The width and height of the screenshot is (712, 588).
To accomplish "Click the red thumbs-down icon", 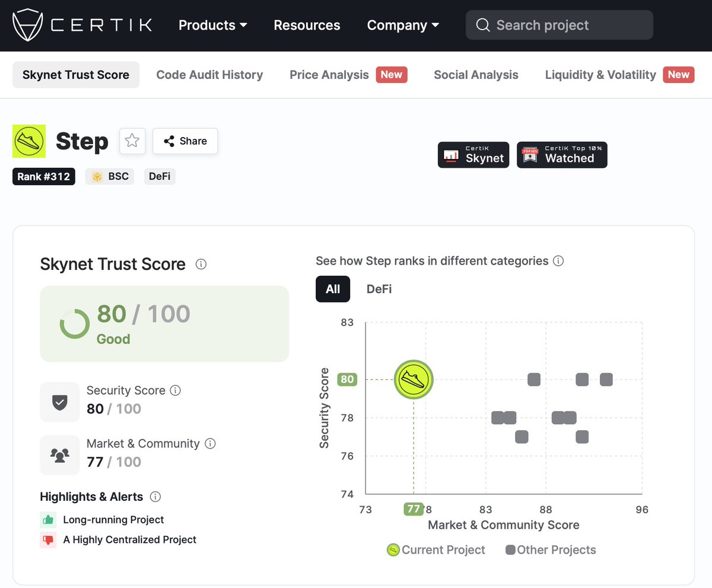I will [x=48, y=540].
